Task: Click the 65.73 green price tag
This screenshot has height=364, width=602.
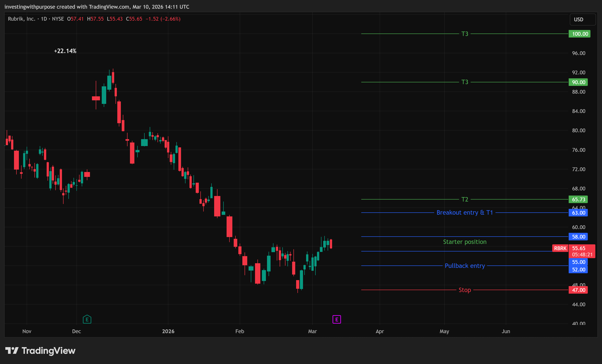Action: point(578,199)
